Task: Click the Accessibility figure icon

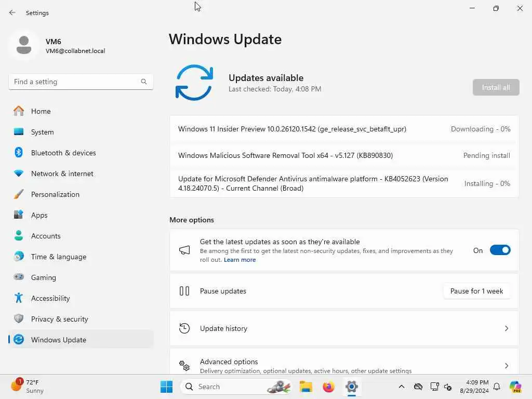Action: 19,298
